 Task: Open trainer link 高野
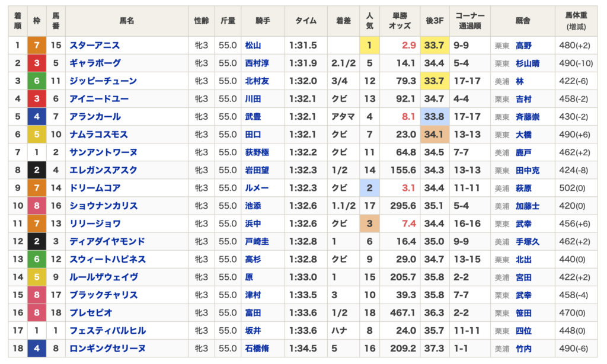tap(523, 45)
